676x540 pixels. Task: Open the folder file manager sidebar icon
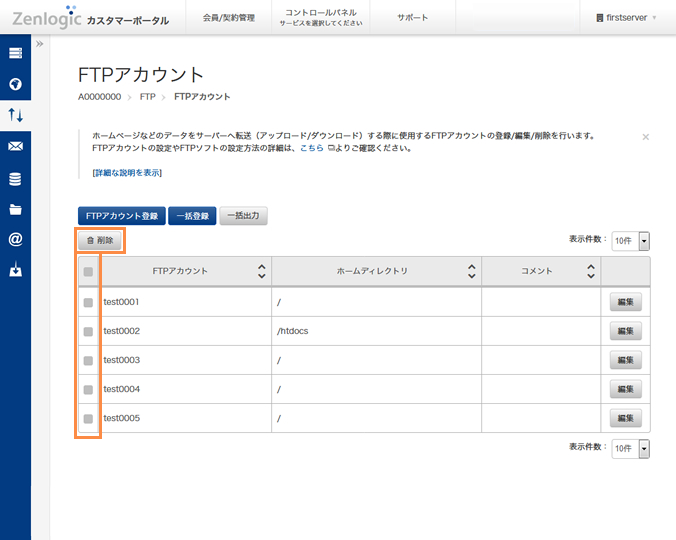16,209
